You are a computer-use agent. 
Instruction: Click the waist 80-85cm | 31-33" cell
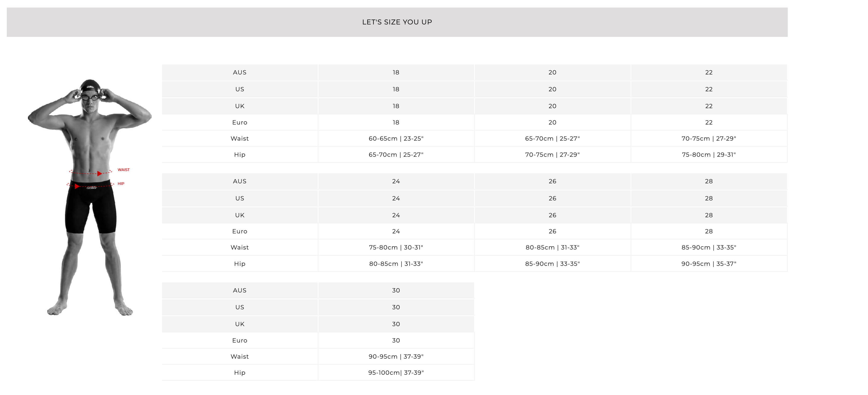point(552,247)
